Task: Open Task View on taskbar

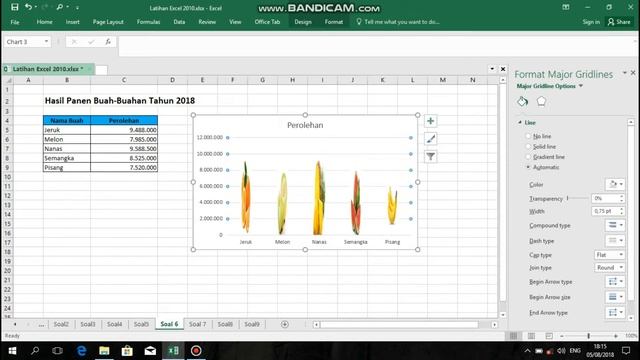Action: click(58, 351)
